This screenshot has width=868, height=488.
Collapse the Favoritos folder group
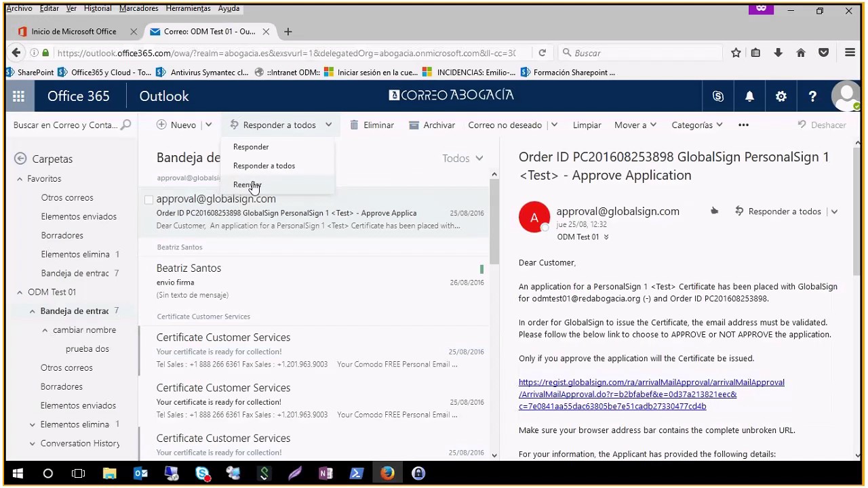(x=20, y=179)
